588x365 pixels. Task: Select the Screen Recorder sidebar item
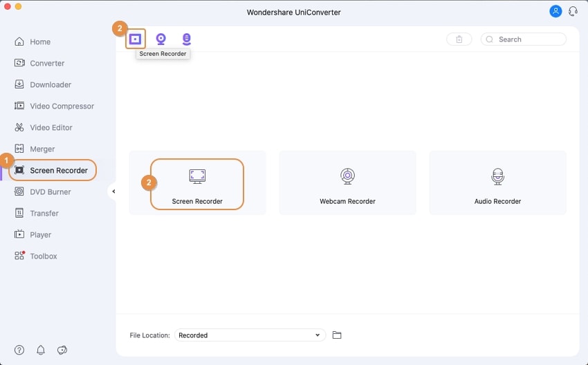click(x=53, y=170)
